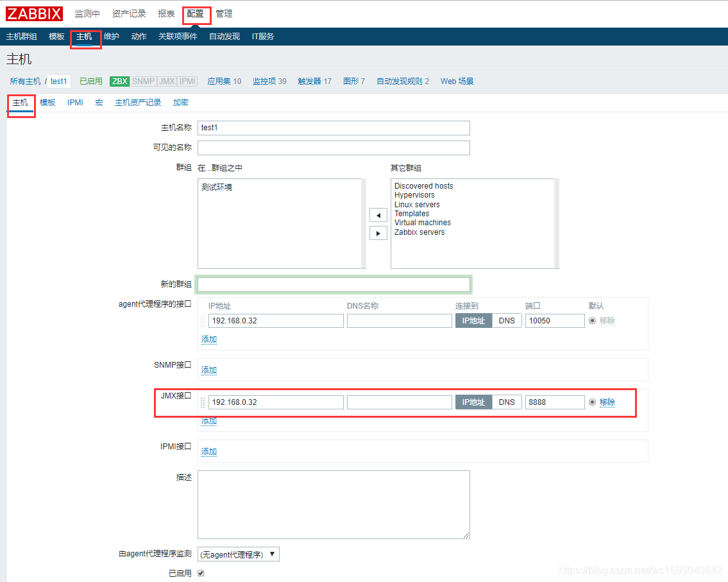728x582 pixels.
Task: Open 应用集 10 link
Action: 224,81
